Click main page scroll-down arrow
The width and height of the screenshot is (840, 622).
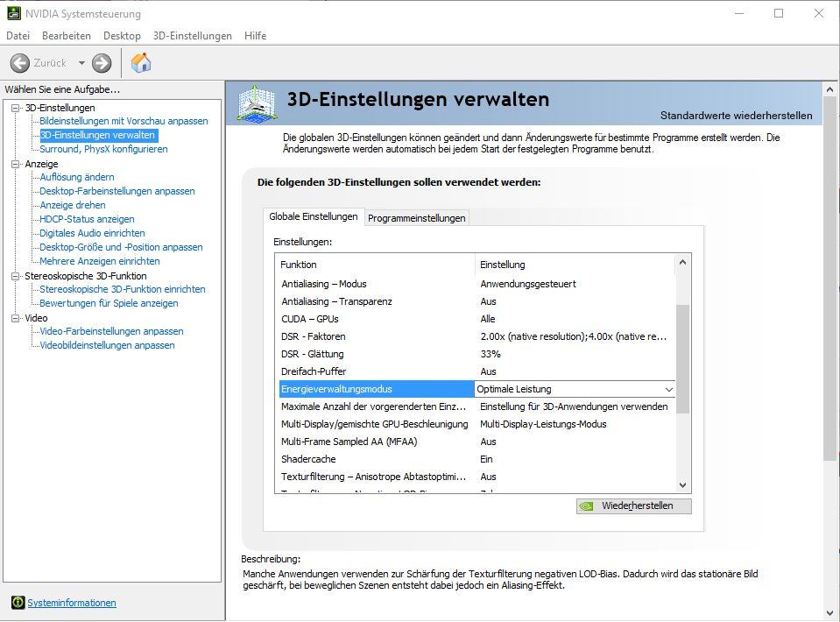coord(829,613)
